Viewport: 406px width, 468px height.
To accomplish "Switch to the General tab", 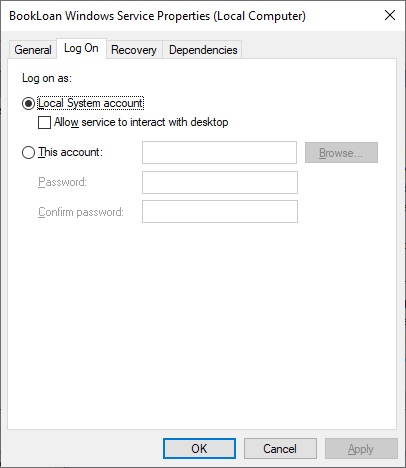I will pos(33,50).
